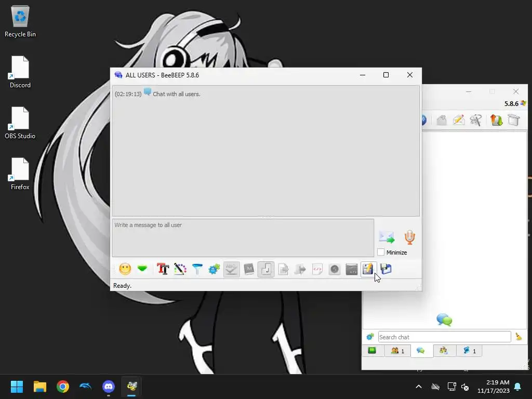Open Discord from the taskbar
The width and height of the screenshot is (532, 399).
point(109,387)
